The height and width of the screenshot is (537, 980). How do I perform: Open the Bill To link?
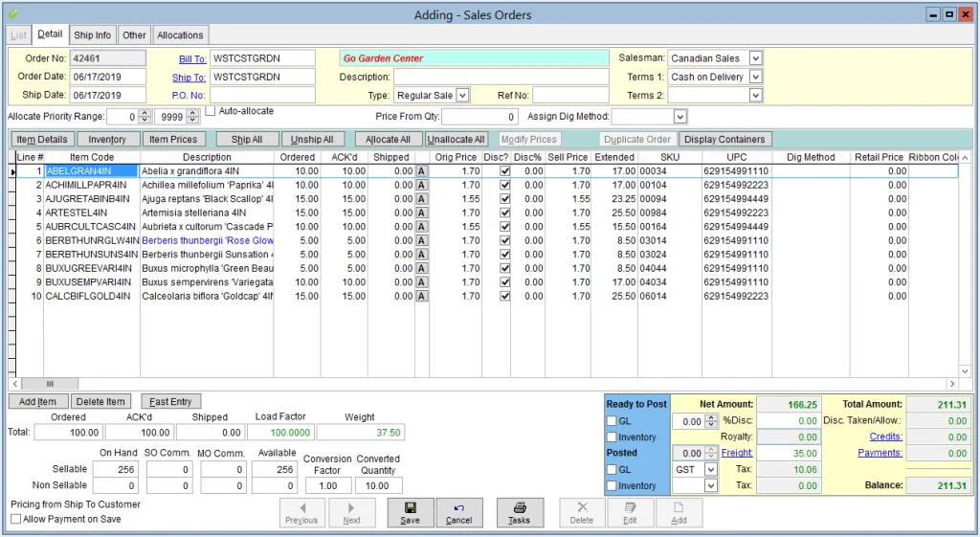point(192,58)
